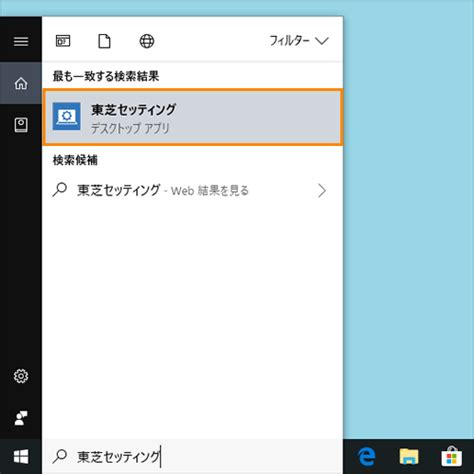This screenshot has width=474, height=474.
Task: Open File Explorer from taskbar
Action: click(409, 456)
